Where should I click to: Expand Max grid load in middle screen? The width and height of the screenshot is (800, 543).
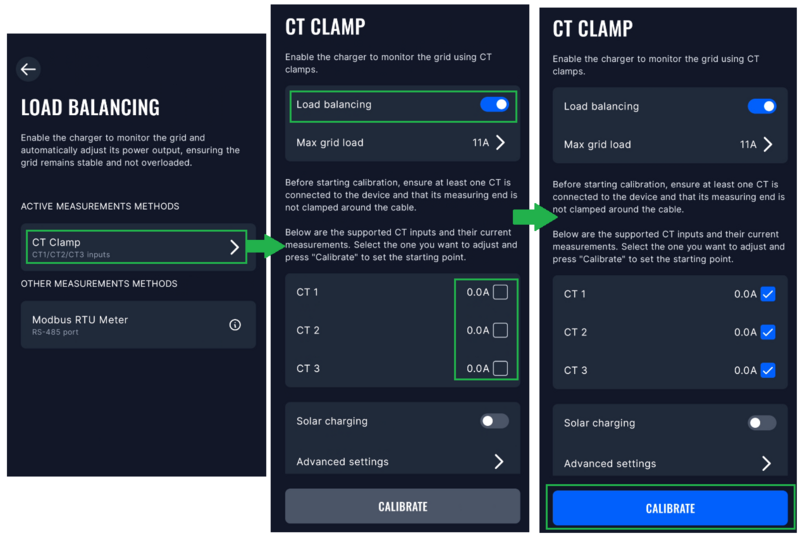coord(500,143)
